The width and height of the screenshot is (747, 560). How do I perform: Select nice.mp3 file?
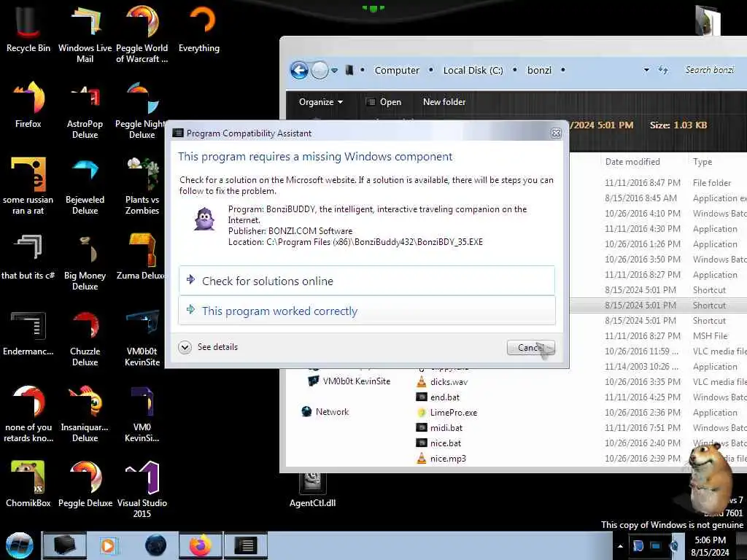coord(441,459)
